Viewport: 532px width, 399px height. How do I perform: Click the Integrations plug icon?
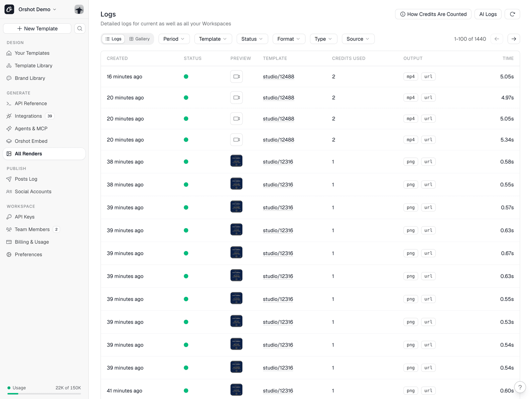pyautogui.click(x=9, y=116)
